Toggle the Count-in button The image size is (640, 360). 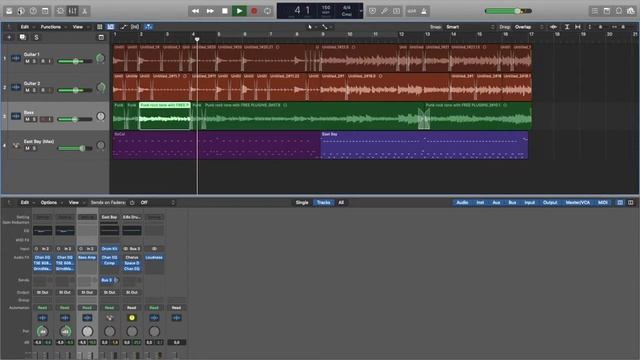click(412, 11)
